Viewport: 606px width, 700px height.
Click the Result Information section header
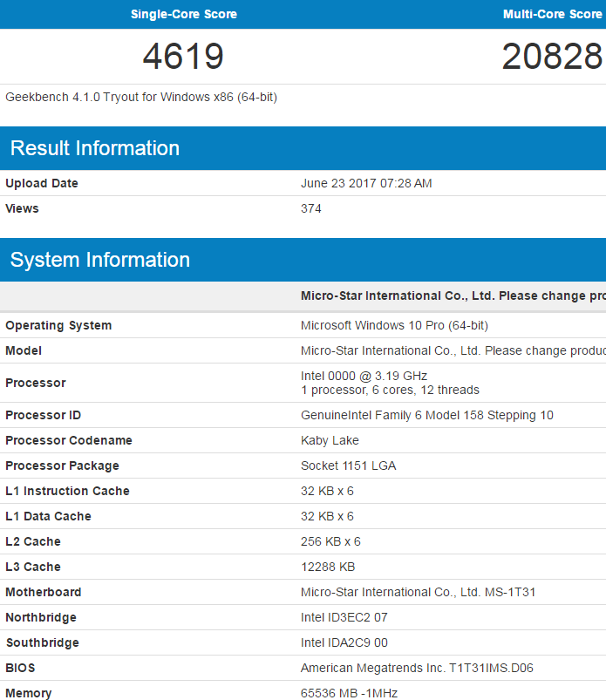[95, 148]
